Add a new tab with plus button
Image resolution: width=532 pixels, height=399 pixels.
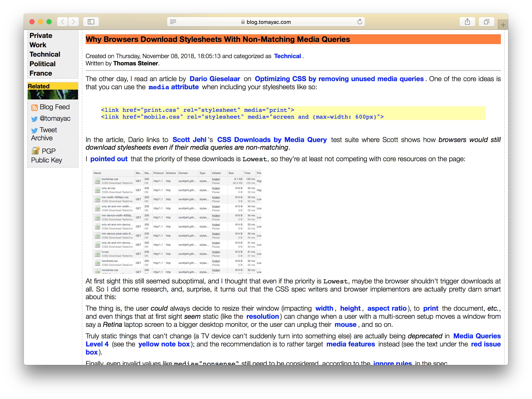pos(503,25)
